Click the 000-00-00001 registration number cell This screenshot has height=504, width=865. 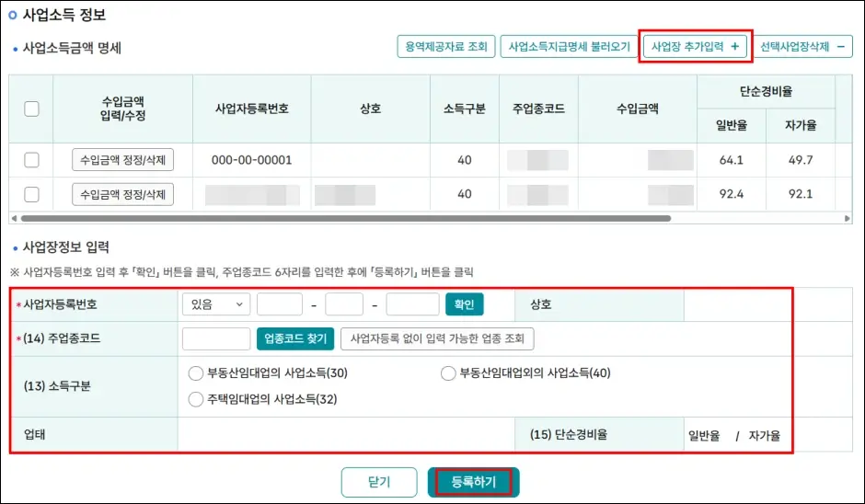click(251, 160)
